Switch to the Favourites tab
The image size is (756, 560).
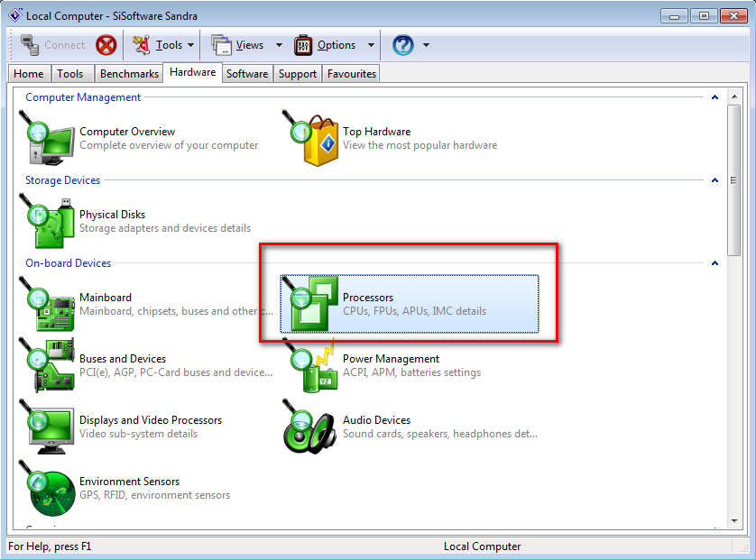pos(352,74)
